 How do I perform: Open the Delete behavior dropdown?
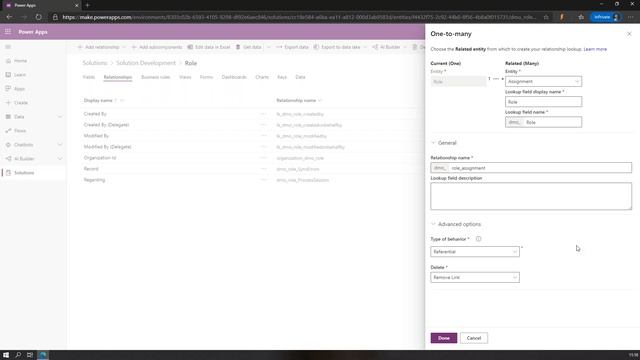pyautogui.click(x=475, y=278)
